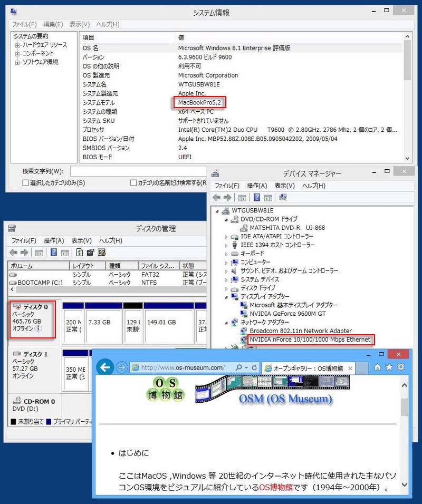Screen dimensions: 422x504
Task: Toggle the action pane icon in Disk Management
Action: tap(65, 253)
